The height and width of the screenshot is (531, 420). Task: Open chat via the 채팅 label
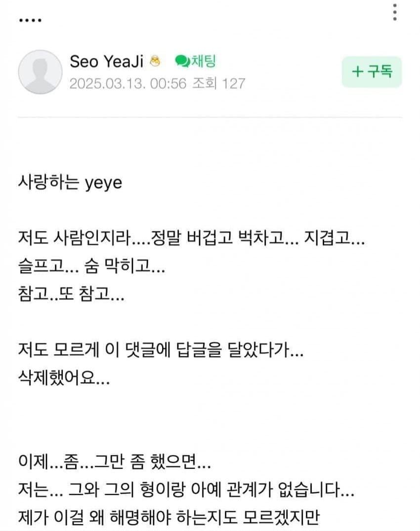[204, 61]
